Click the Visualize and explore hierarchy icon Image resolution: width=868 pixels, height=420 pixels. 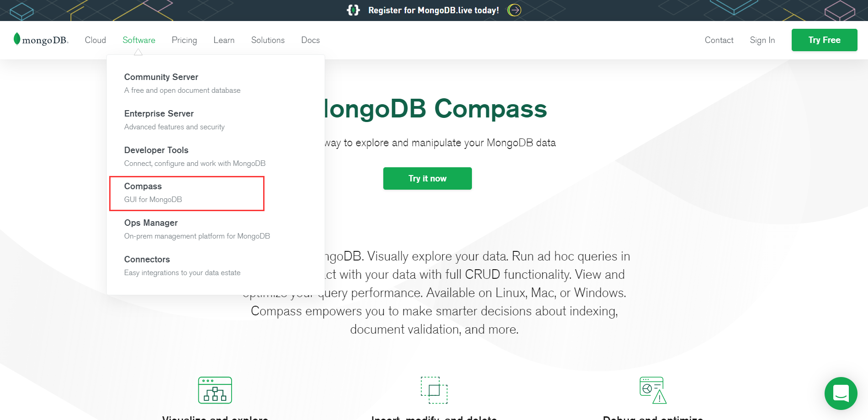point(215,390)
